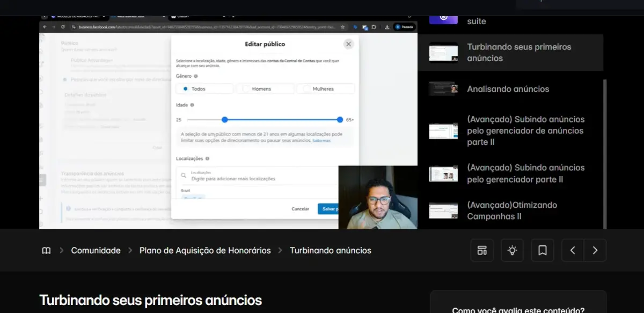644x313 pixels.
Task: Click the lightbulb icon button
Action: coord(513,250)
